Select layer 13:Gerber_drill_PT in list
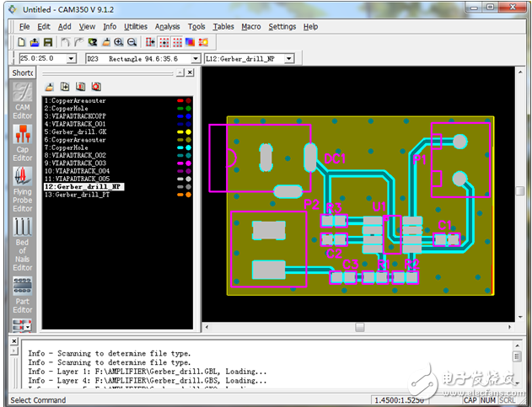This screenshot has height=407, width=532. 78,195
